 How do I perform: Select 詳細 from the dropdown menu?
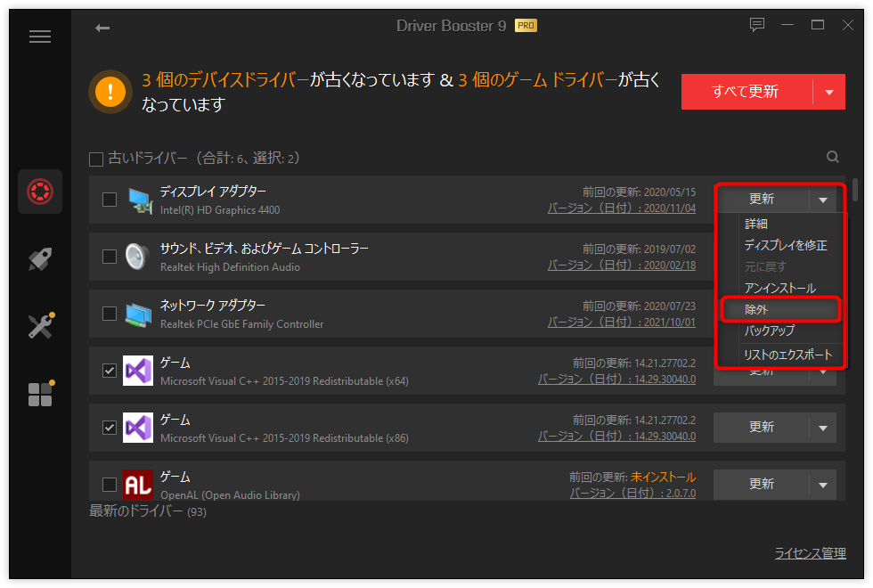(x=756, y=224)
